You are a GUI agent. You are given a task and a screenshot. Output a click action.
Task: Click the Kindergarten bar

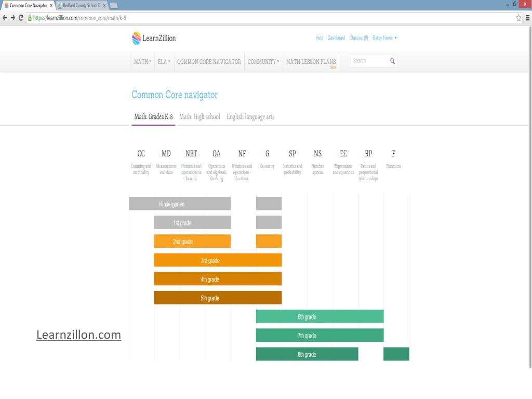point(180,204)
